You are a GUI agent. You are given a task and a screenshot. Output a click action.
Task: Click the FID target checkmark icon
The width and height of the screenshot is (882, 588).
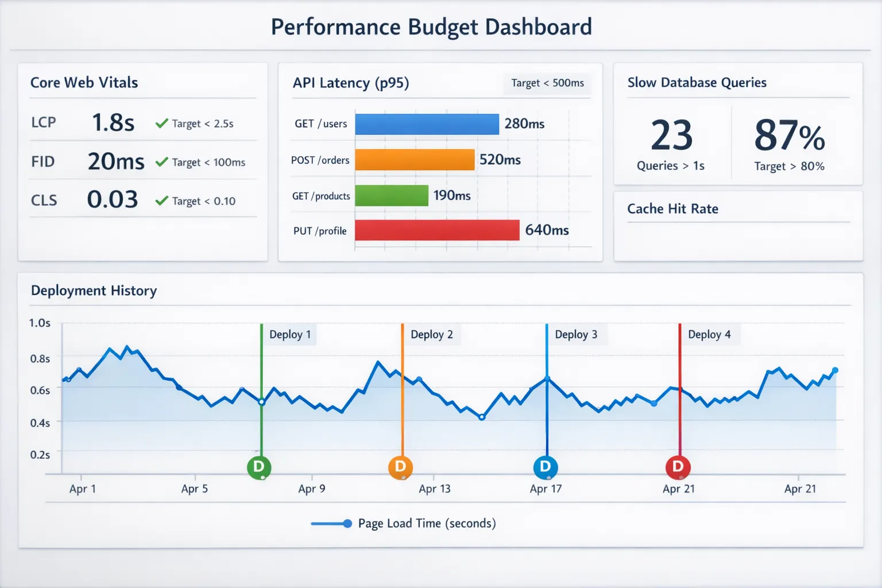point(162,162)
